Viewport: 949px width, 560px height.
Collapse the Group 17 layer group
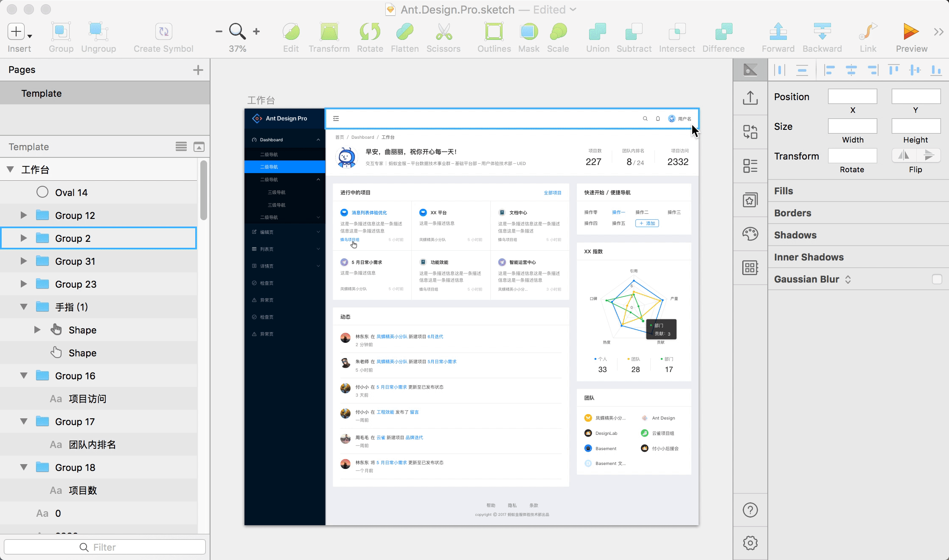click(x=23, y=421)
